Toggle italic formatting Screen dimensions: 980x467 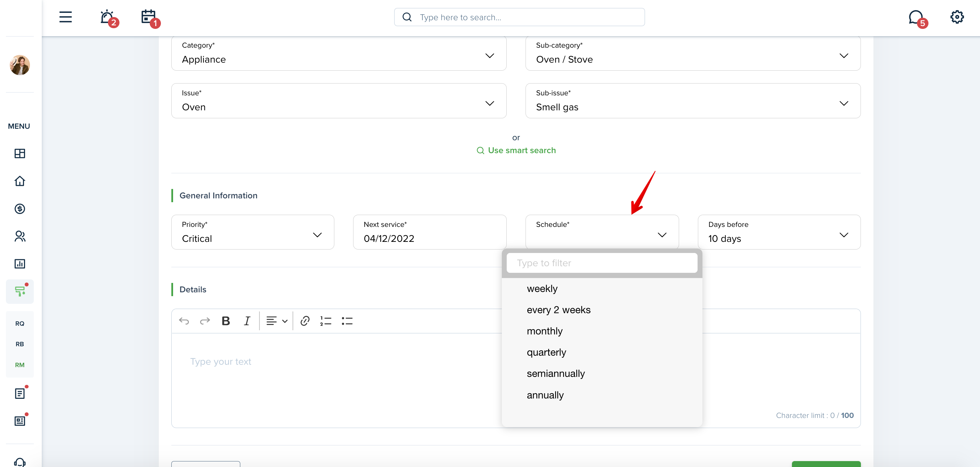(x=247, y=321)
